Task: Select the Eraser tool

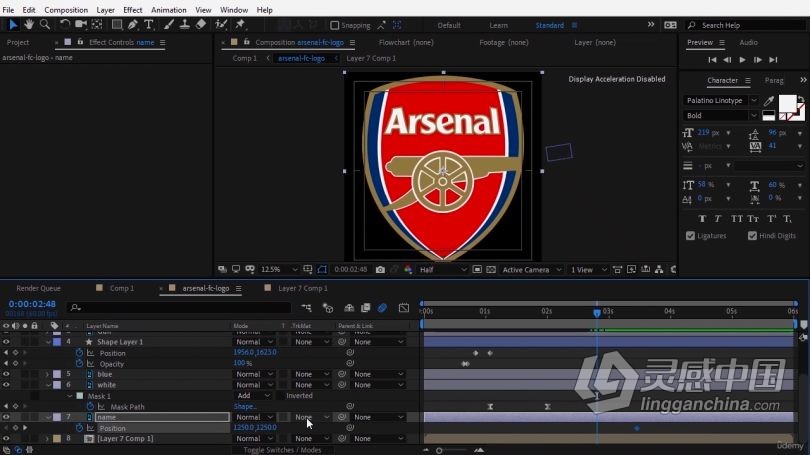Action: pos(201,24)
